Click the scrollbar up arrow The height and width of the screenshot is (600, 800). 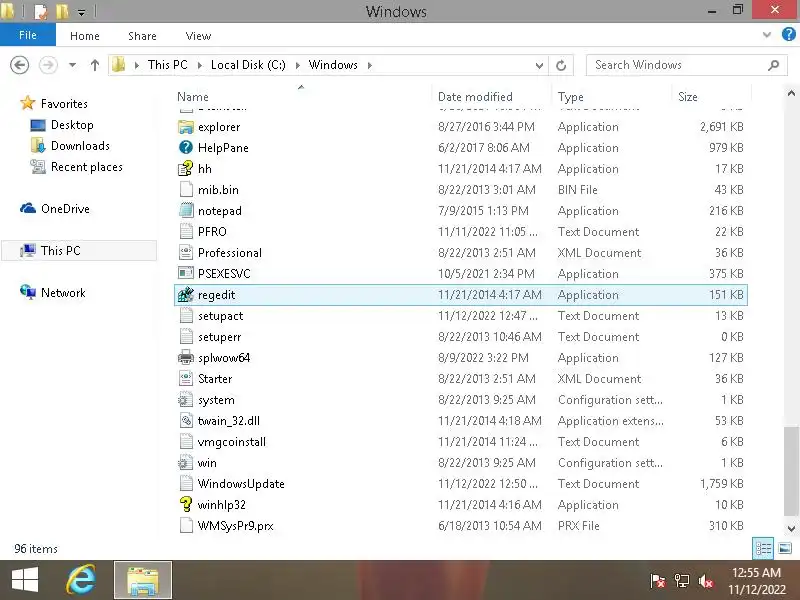tap(791, 93)
